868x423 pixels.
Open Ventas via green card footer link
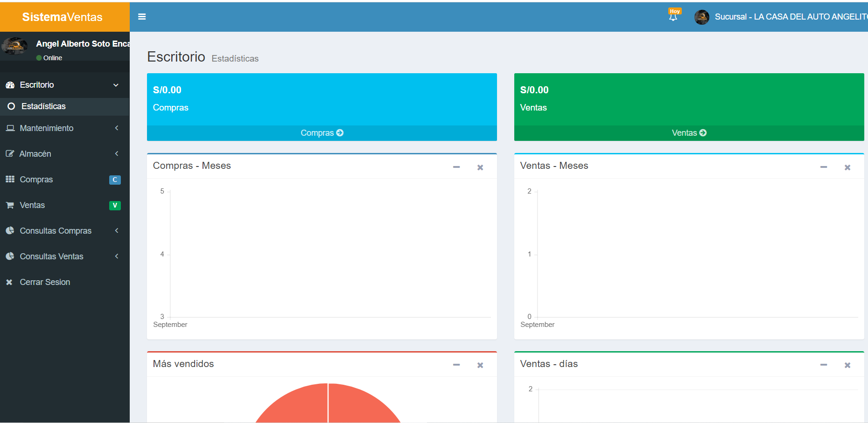[x=689, y=133]
